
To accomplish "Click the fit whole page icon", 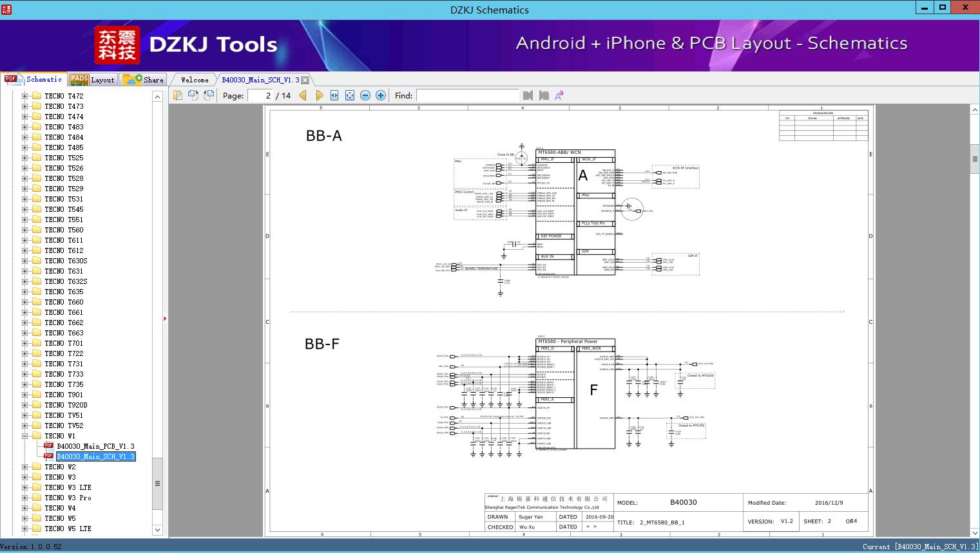I will pos(350,95).
